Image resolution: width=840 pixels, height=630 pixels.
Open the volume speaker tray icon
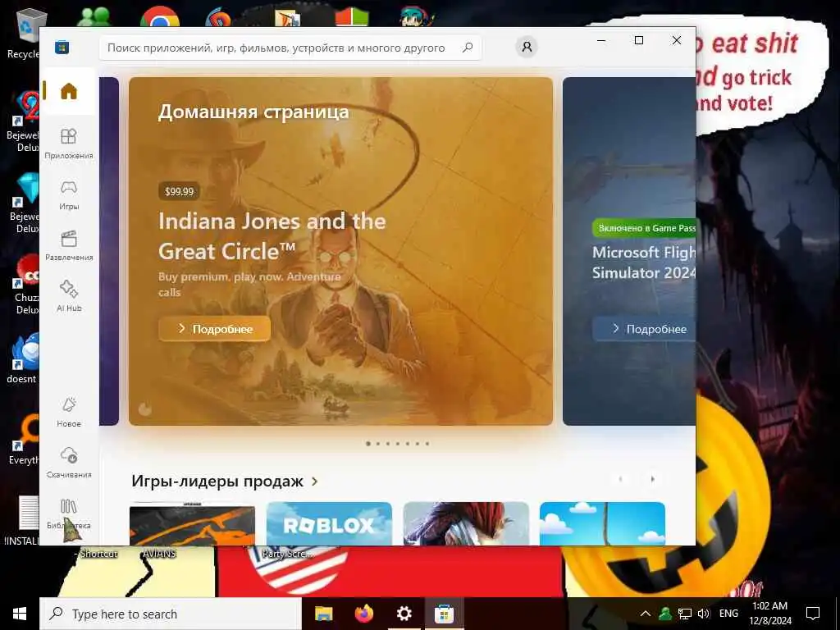tap(703, 614)
